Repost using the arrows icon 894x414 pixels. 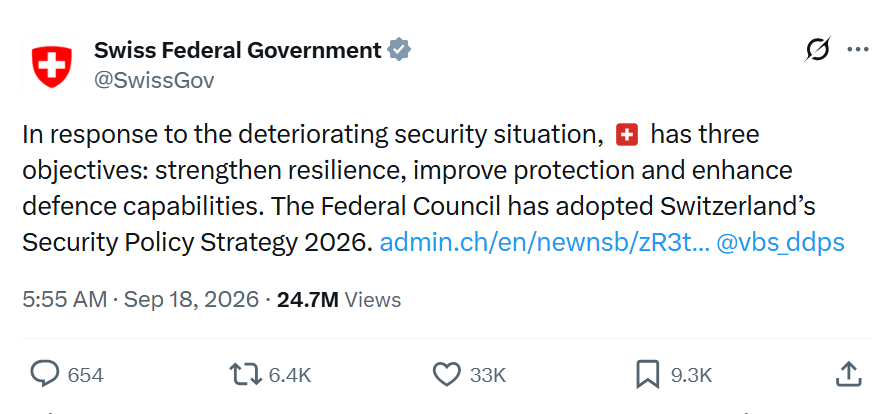(x=245, y=375)
